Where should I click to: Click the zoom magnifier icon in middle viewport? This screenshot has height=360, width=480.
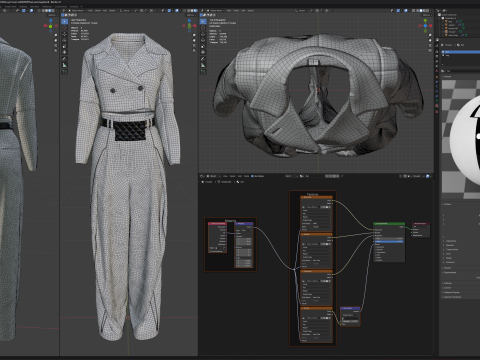coord(194,35)
